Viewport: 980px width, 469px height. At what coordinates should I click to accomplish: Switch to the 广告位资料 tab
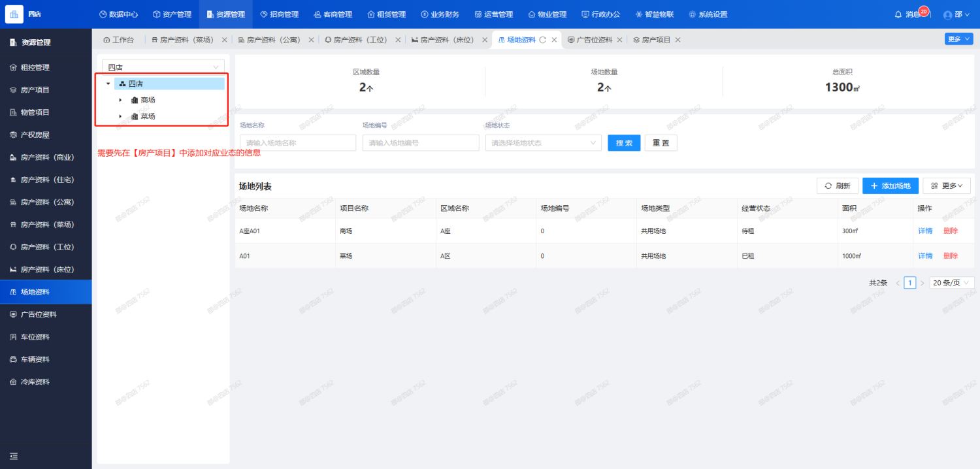pos(590,40)
